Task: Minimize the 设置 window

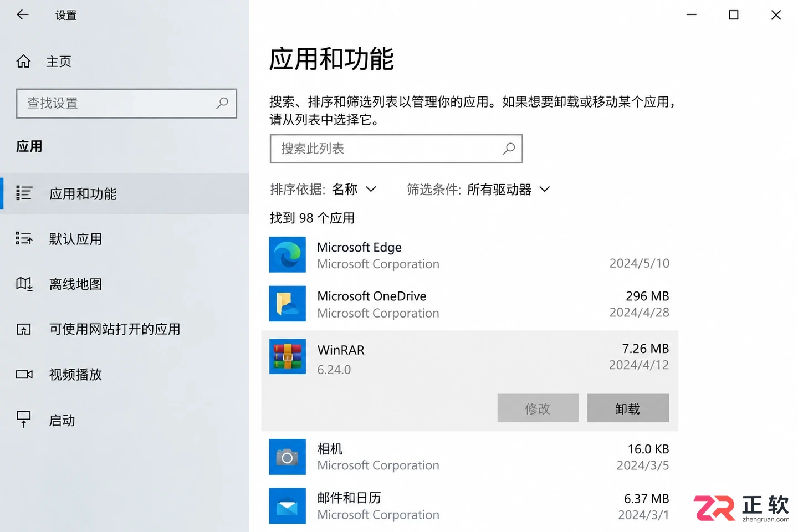Action: click(691, 15)
